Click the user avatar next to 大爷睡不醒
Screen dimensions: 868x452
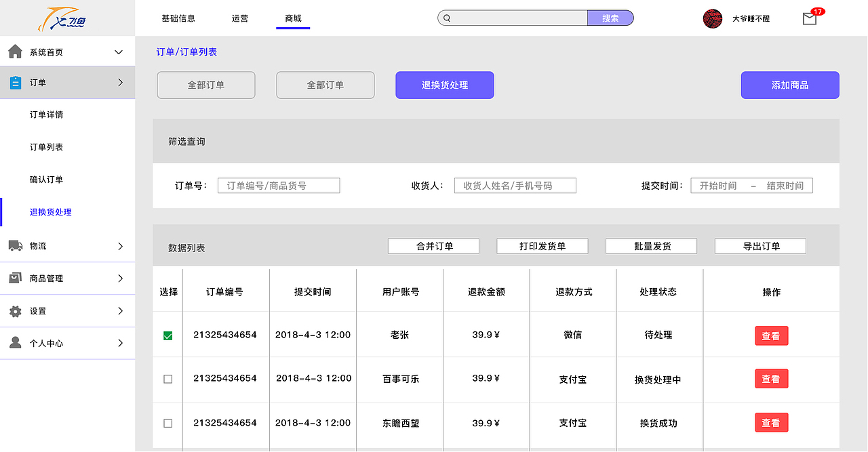point(713,20)
